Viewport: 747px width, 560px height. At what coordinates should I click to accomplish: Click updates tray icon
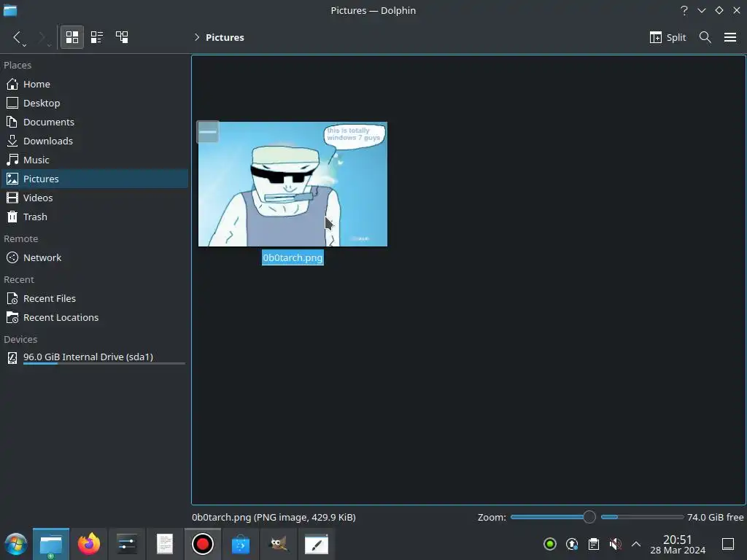572,544
